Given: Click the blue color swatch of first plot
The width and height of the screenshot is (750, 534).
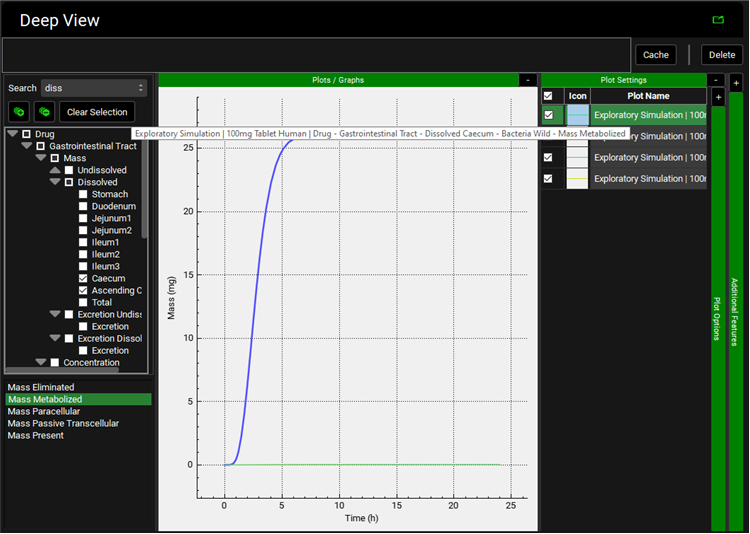Looking at the screenshot, I should (x=578, y=115).
